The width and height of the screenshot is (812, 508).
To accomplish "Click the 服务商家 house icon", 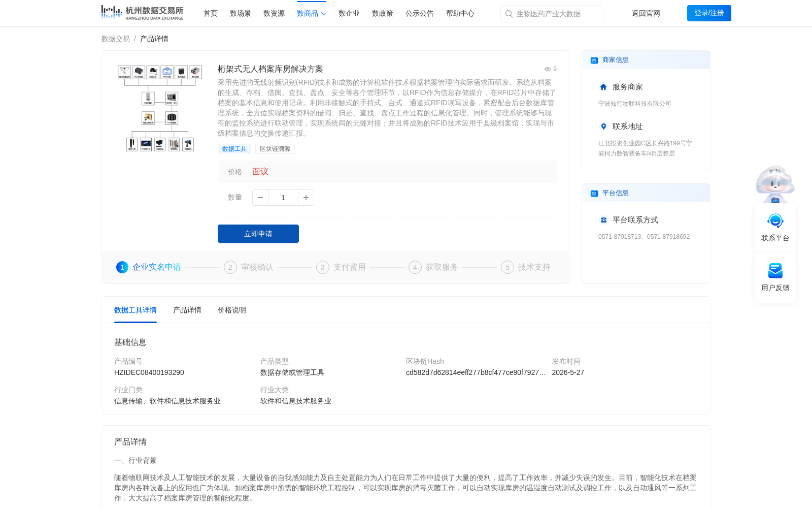I will (x=603, y=87).
